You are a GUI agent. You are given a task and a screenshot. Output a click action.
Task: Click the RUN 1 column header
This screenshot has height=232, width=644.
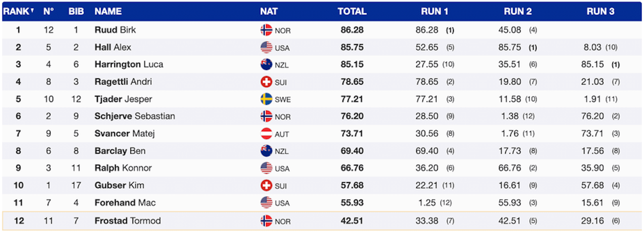click(434, 11)
